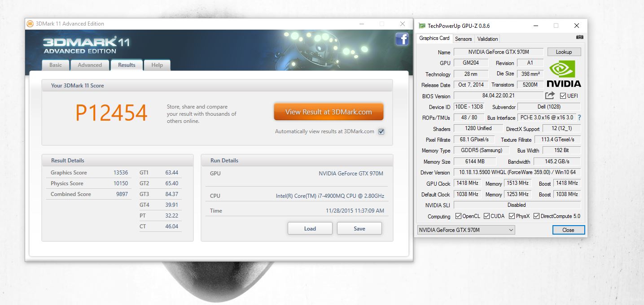Click the Subvendor field showing Dell
This screenshot has height=305, width=644.
point(549,107)
